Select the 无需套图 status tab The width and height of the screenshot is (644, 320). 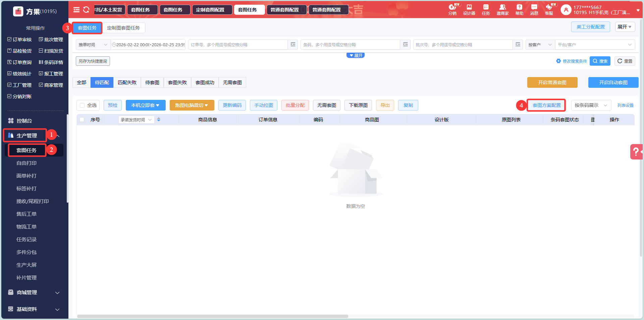point(232,82)
